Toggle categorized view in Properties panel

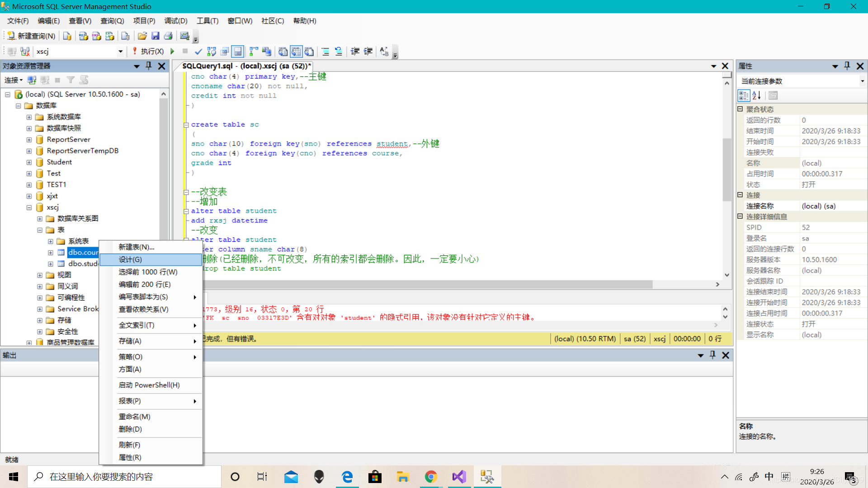click(744, 95)
